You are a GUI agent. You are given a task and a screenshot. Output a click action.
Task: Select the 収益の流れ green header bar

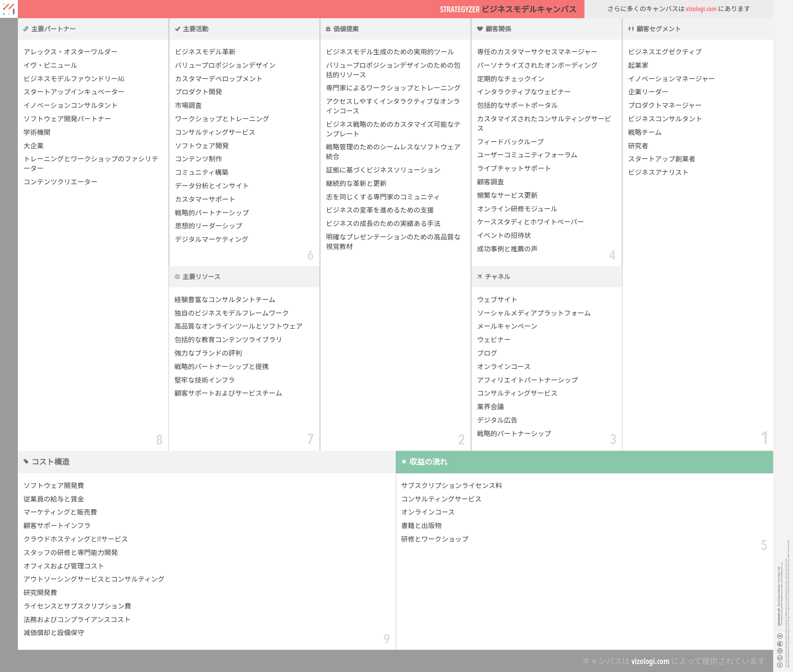point(584,462)
